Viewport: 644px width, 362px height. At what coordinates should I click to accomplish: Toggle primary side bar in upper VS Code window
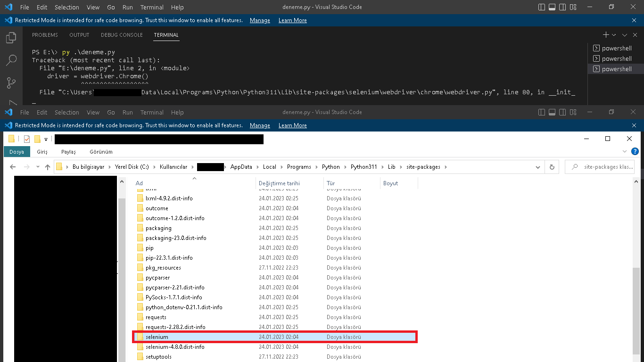(x=542, y=7)
